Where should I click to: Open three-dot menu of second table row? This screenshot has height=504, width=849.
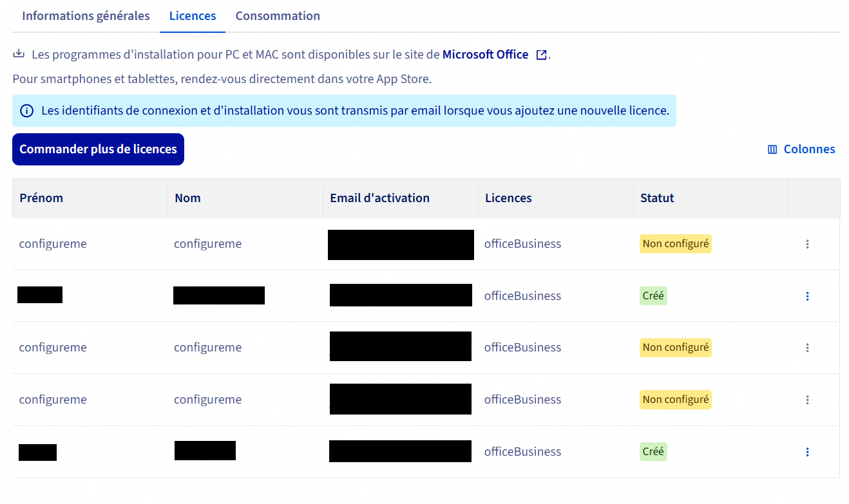click(807, 296)
